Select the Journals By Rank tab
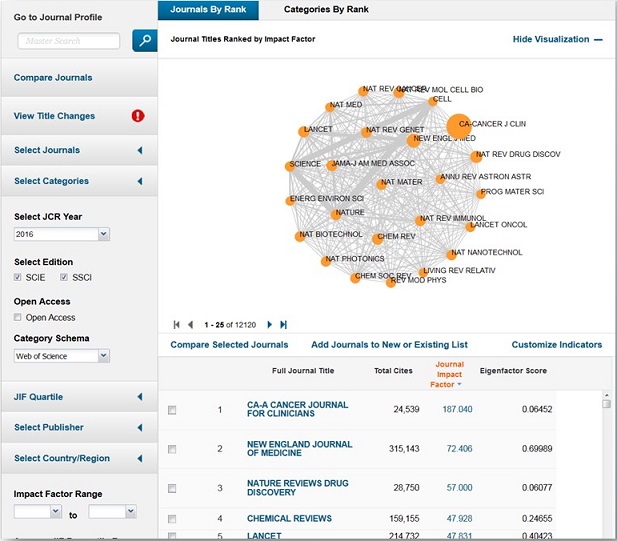Screen dimensions: 617x541 208,10
